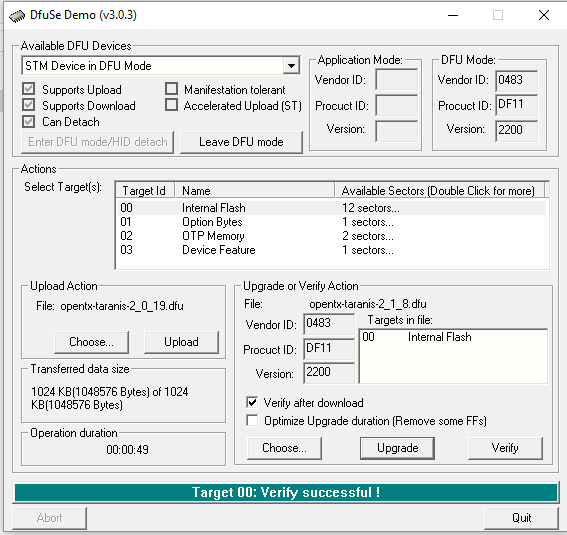
Task: Click Choose in Upgrade or Verify Action
Action: tap(284, 448)
